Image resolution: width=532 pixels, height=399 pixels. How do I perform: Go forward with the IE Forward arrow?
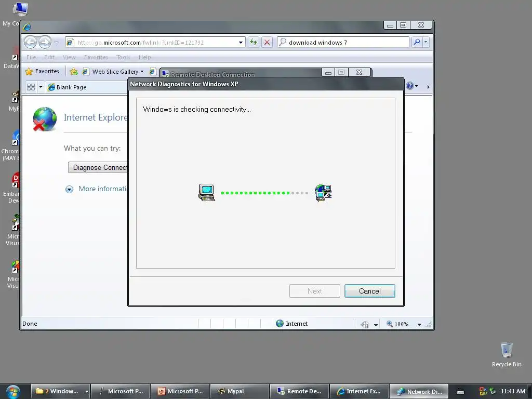tap(45, 43)
